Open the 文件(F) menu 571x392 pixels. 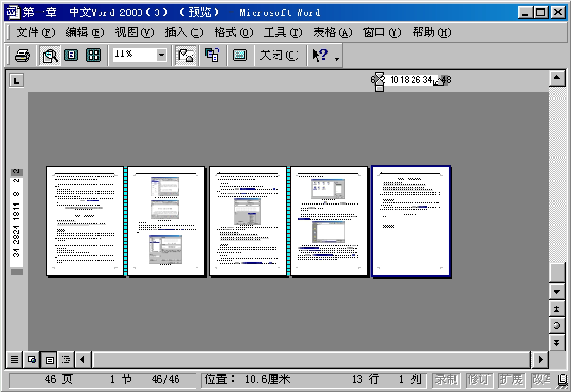point(35,32)
